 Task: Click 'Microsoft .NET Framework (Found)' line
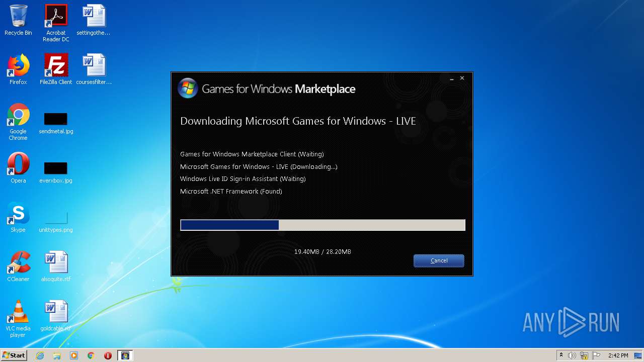pos(231,191)
